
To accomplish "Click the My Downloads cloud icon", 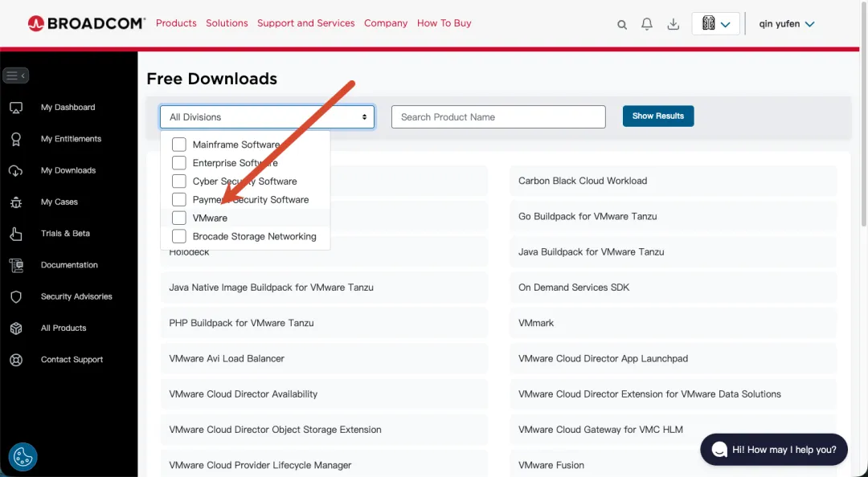I will [x=16, y=170].
